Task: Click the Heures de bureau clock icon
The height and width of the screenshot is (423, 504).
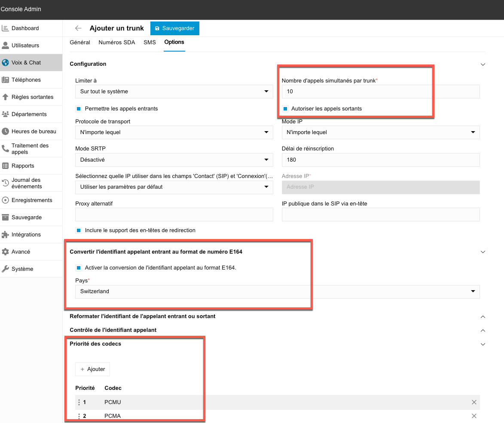Action: [x=6, y=132]
